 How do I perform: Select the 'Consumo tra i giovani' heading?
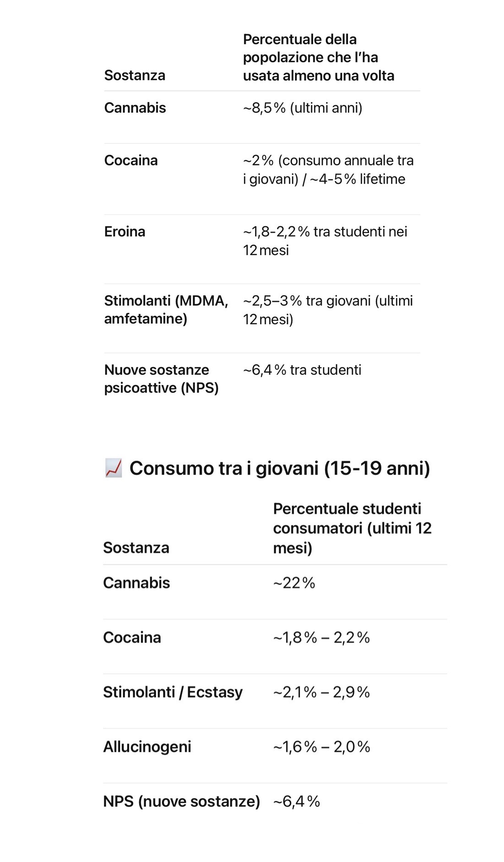pos(279,468)
